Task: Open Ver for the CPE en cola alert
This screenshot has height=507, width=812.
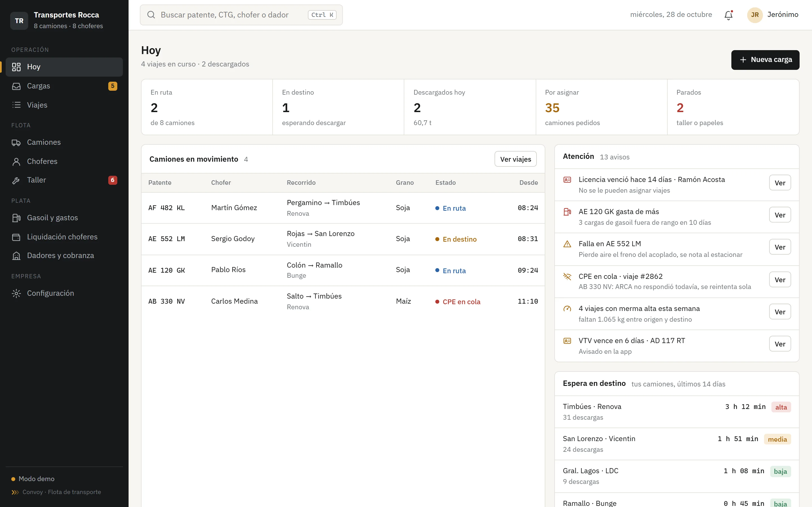Action: pyautogui.click(x=780, y=280)
